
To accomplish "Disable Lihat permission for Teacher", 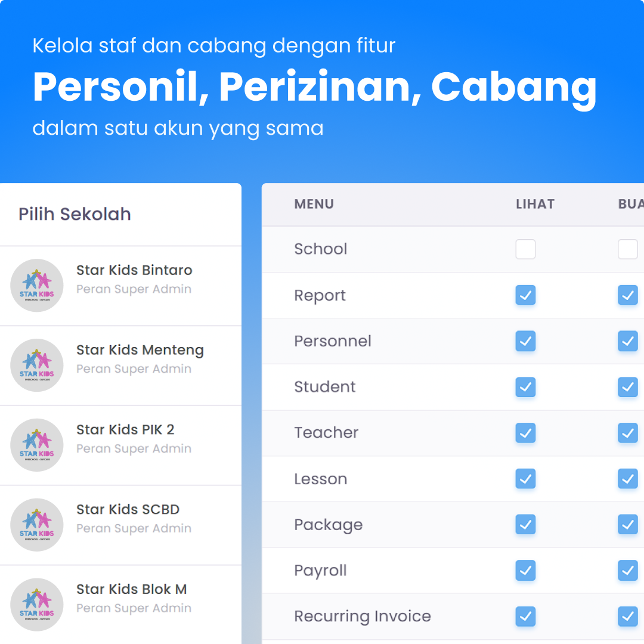I will click(x=525, y=433).
